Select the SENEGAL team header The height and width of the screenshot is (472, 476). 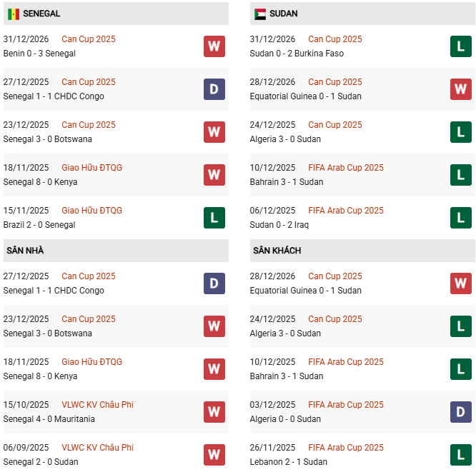pyautogui.click(x=41, y=14)
